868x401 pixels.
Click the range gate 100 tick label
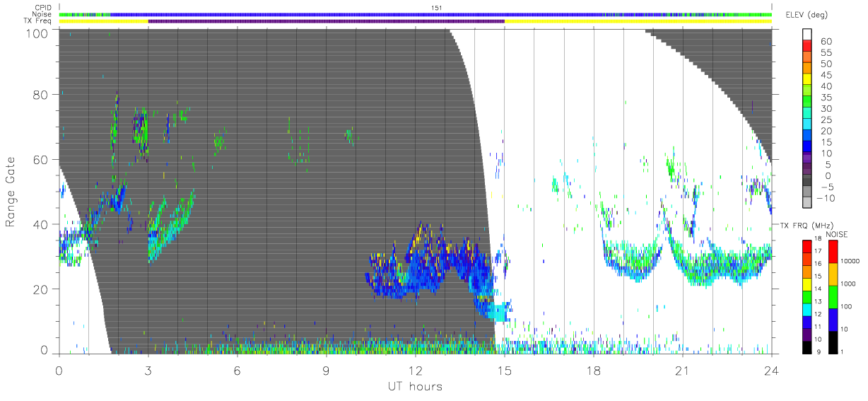[37, 33]
